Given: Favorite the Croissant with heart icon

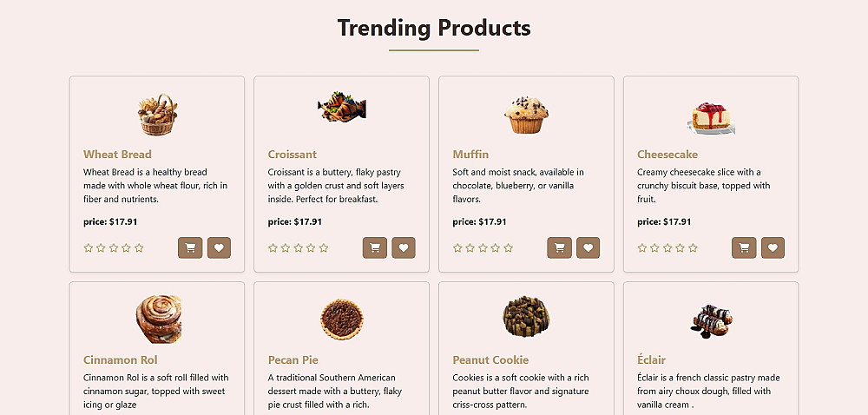Looking at the screenshot, I should pyautogui.click(x=404, y=247).
